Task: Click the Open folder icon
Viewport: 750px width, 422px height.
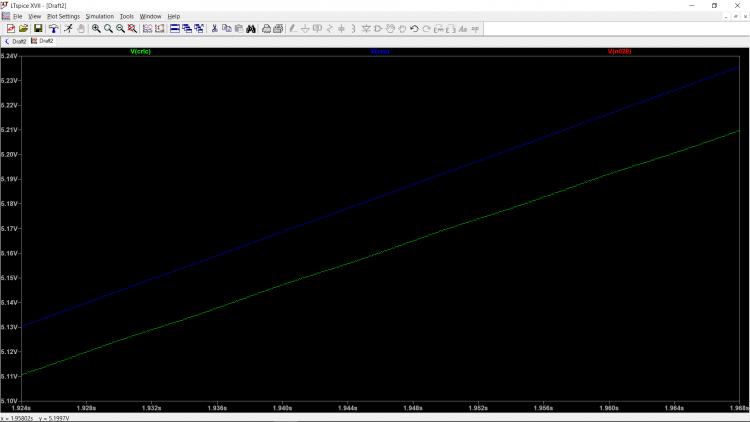Action: tap(24, 29)
